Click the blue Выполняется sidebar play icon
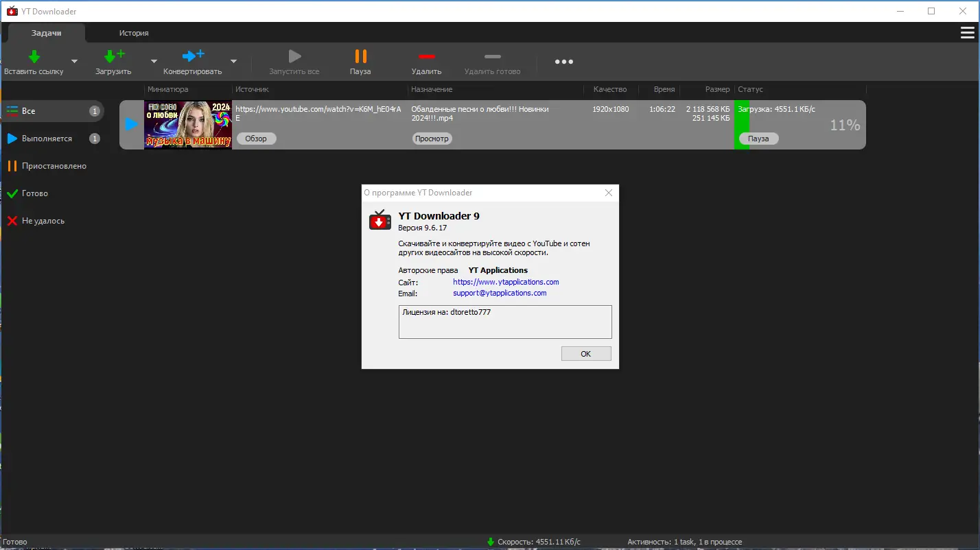This screenshot has height=550, width=980. (12, 139)
